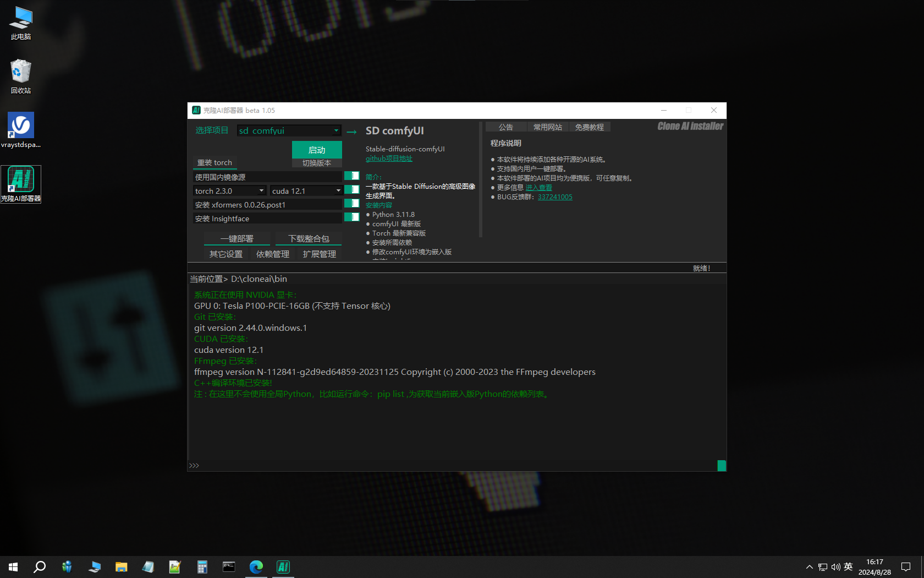Open taskbar search magnifier
Screen dimensions: 924x578
(40, 567)
